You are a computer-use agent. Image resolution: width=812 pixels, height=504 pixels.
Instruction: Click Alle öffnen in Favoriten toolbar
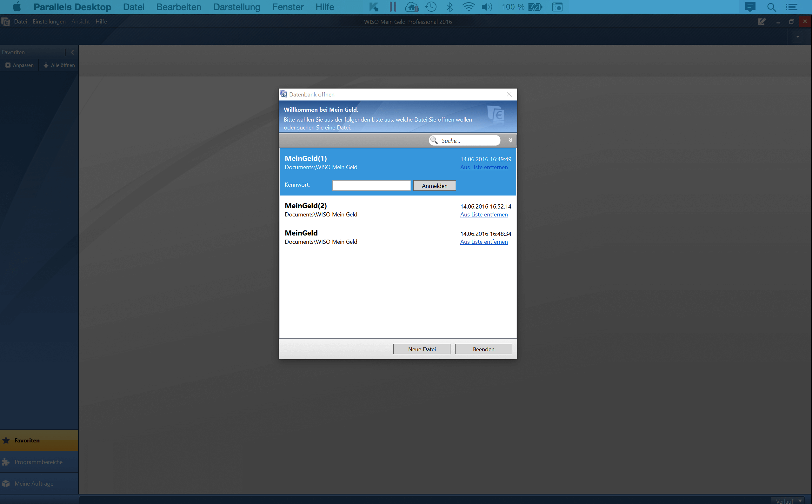59,65
